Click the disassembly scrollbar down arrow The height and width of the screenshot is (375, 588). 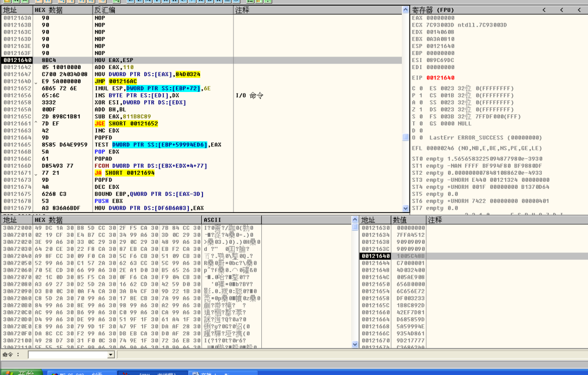click(x=406, y=208)
